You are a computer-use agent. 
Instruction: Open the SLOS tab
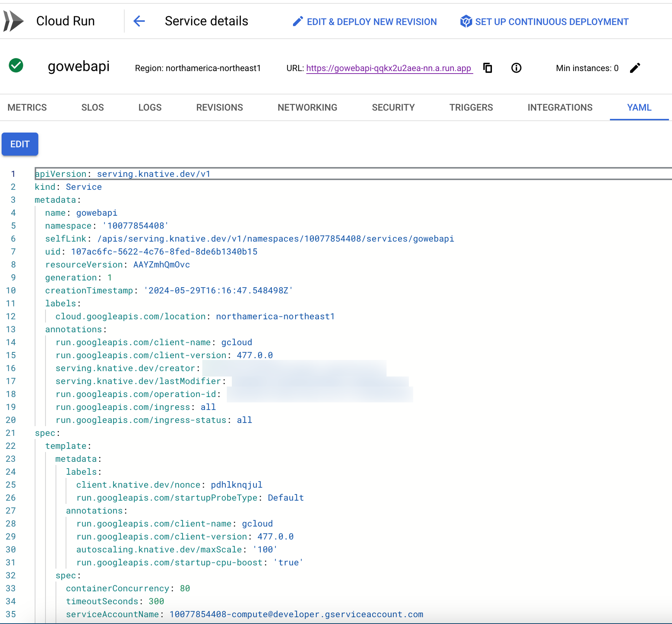pyautogui.click(x=92, y=108)
